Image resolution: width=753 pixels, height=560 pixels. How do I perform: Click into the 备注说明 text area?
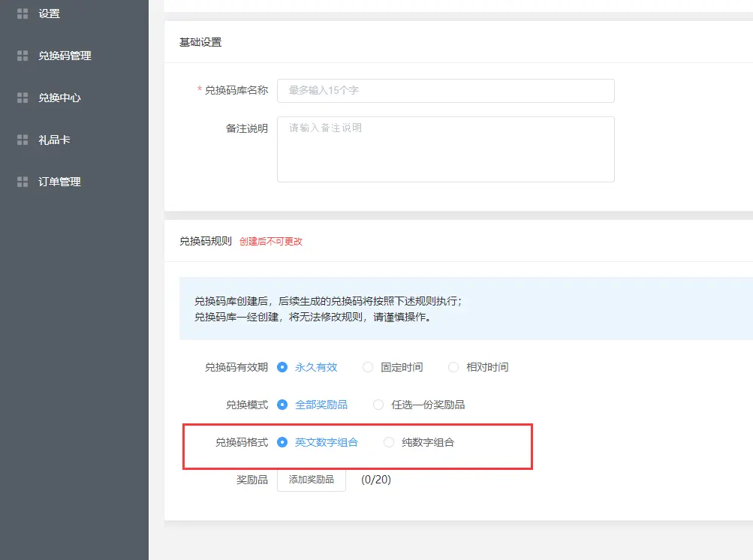(445, 149)
